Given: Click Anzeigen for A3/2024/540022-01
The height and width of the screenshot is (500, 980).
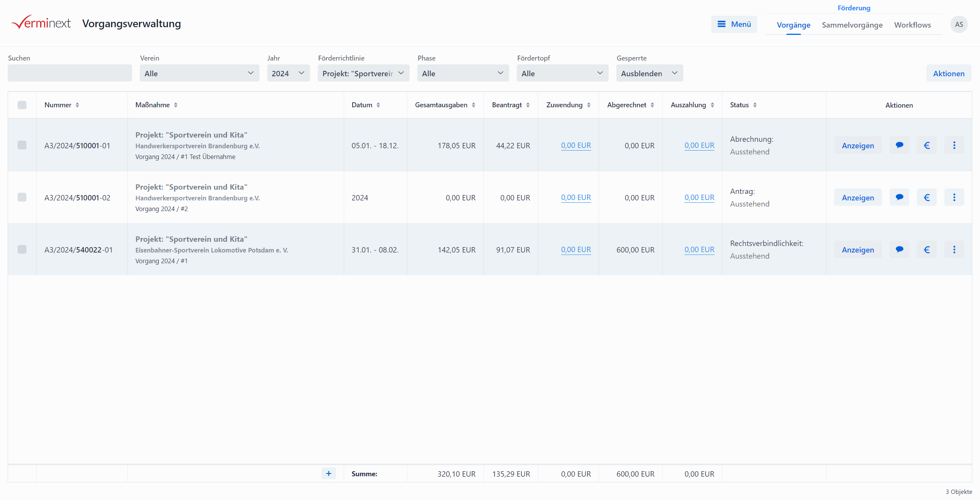Looking at the screenshot, I should point(858,250).
